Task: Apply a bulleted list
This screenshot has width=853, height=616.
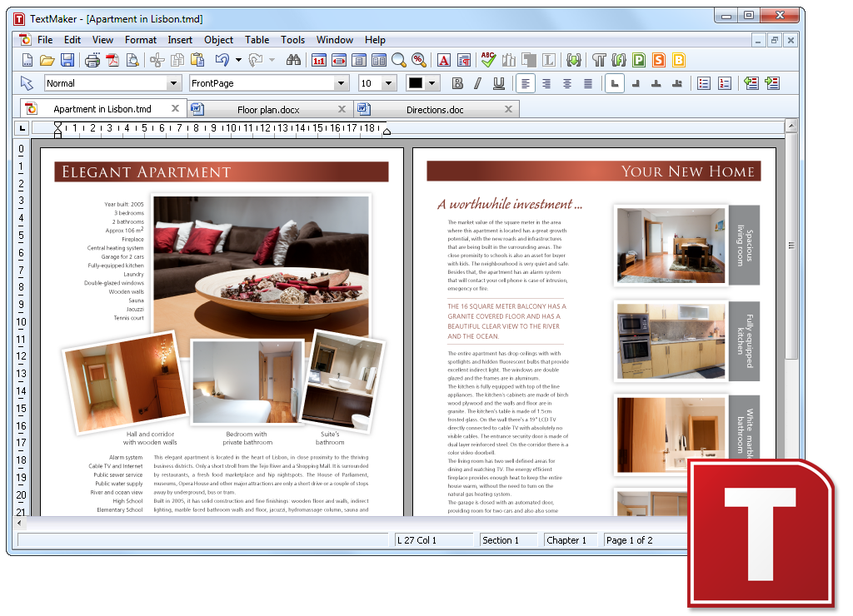Action: coord(703,82)
